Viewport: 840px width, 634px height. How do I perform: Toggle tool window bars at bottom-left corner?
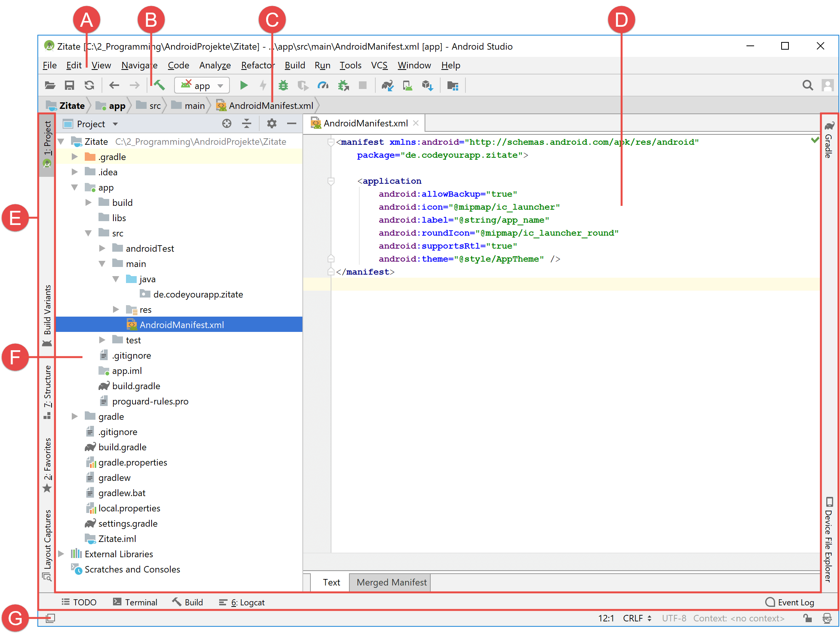(x=50, y=618)
